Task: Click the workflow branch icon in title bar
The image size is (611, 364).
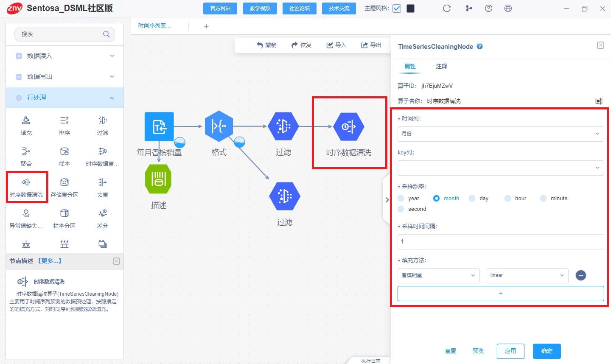Action: 469,8
